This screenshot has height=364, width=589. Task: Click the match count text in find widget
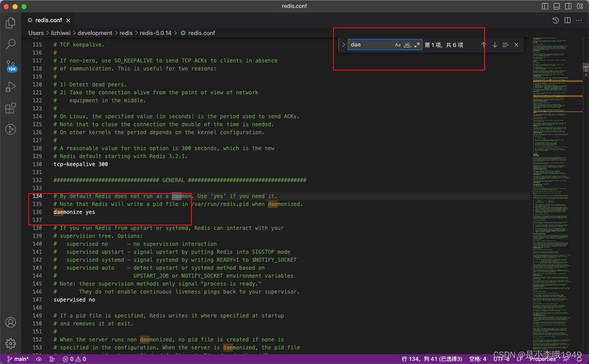click(444, 45)
